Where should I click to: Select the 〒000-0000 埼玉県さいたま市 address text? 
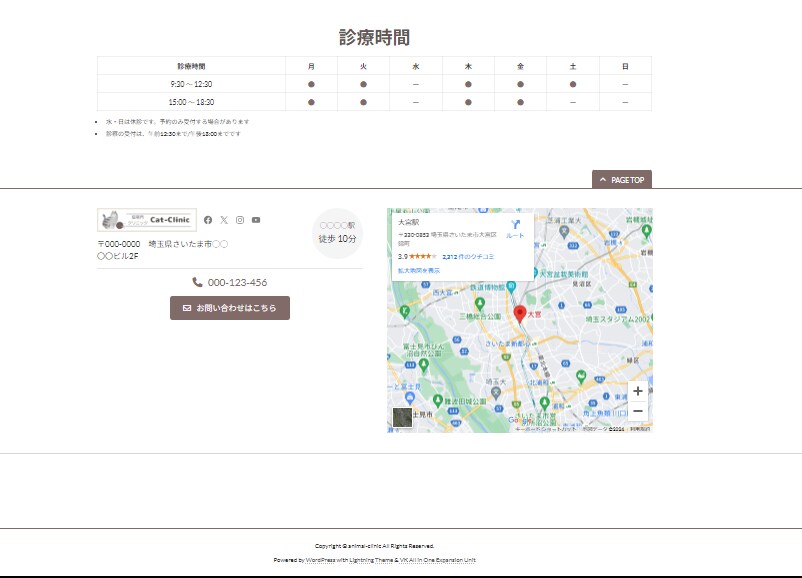coord(163,244)
